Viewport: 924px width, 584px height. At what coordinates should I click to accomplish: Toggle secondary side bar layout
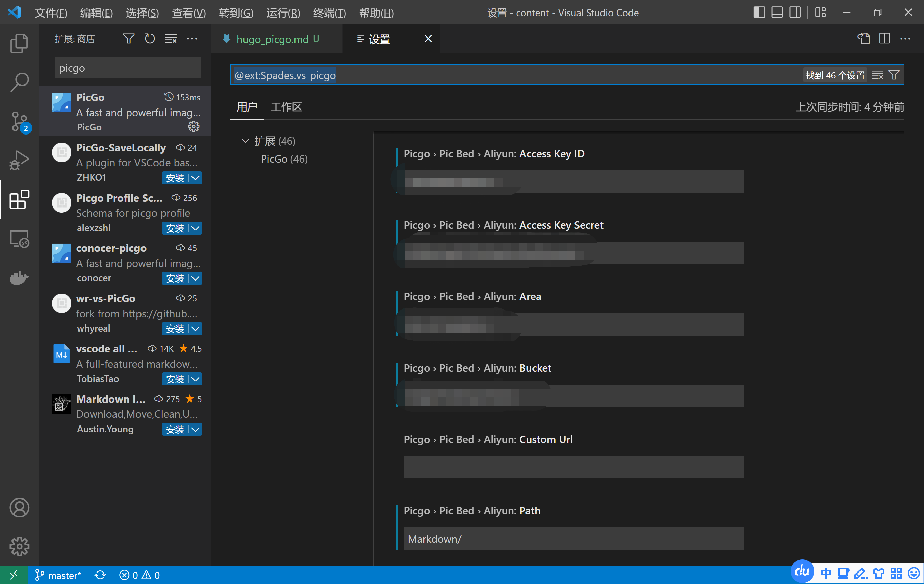tap(795, 12)
